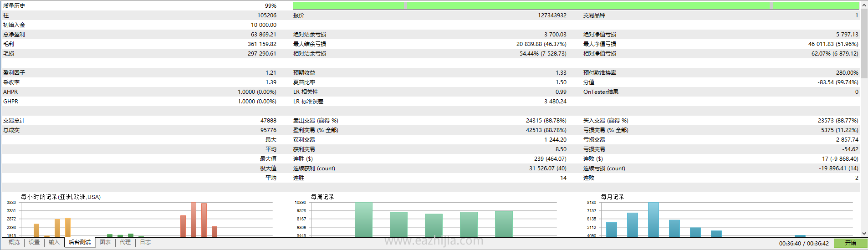The width and height of the screenshot is (868, 250).
Task: Click the vertical scrollbar thumb
Action: point(864,44)
